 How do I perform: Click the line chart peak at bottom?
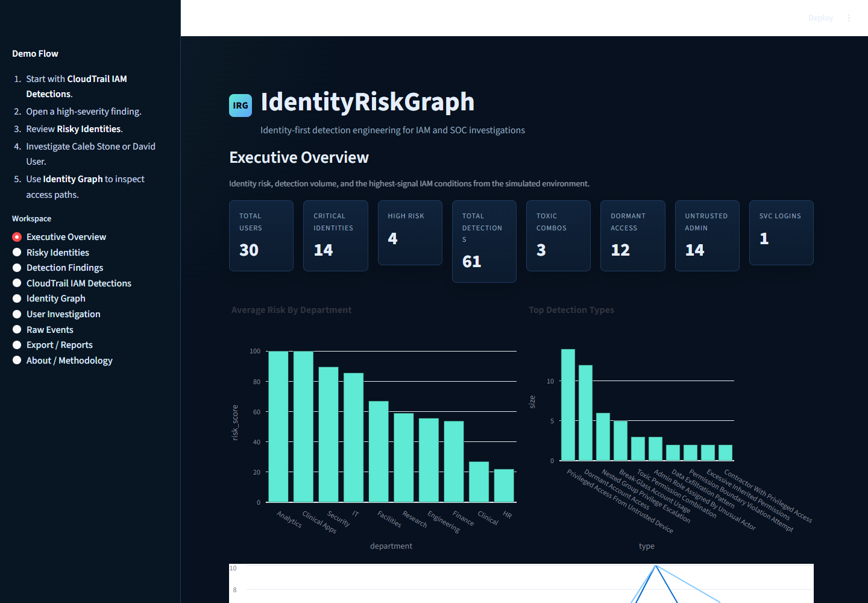(x=655, y=566)
